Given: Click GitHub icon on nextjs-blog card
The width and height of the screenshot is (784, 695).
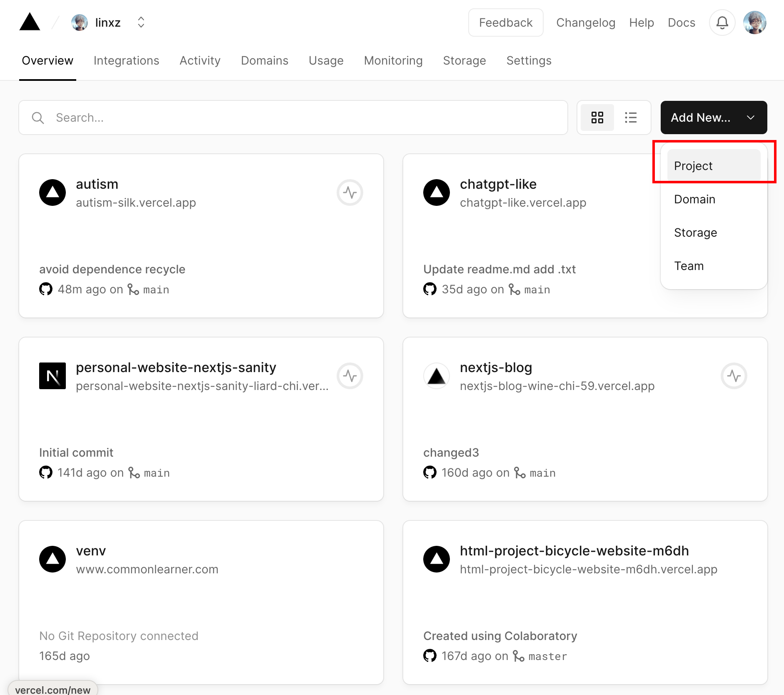Looking at the screenshot, I should coord(430,472).
